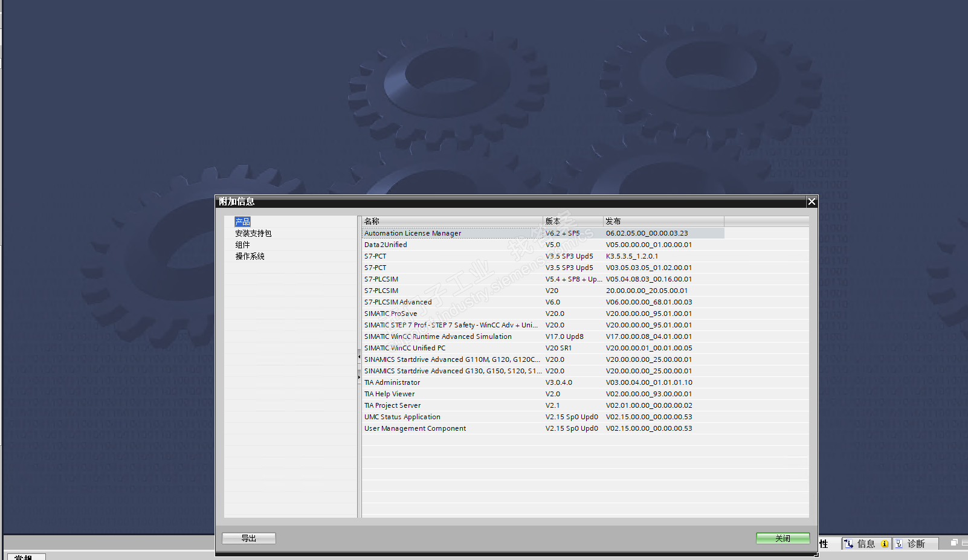Select the TIA Administrator entry
Screen dimensions: 968x560
pos(392,382)
